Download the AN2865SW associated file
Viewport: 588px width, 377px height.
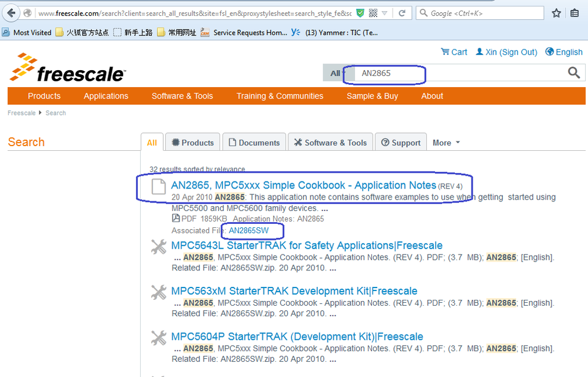[x=248, y=230]
